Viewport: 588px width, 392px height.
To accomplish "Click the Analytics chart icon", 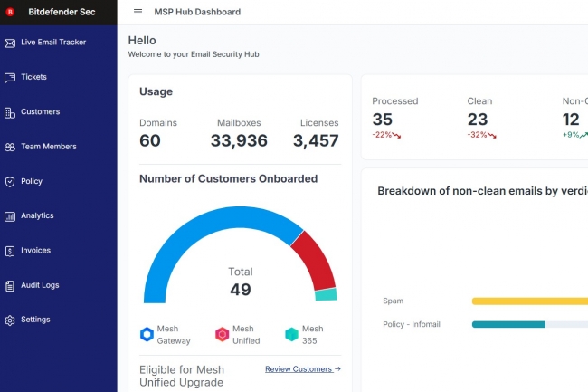I will (x=10, y=216).
